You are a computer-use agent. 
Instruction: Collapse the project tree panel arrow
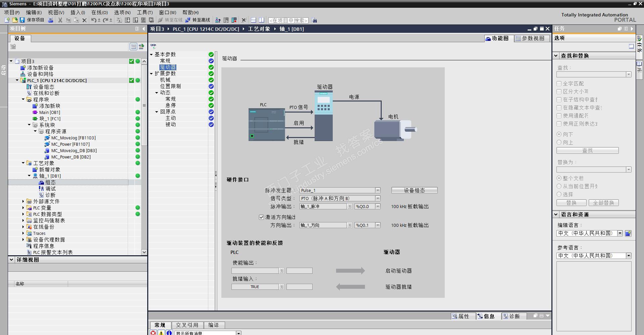point(144,29)
